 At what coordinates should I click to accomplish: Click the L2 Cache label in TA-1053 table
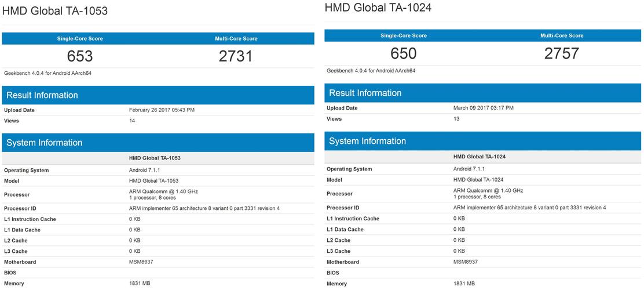(x=16, y=241)
